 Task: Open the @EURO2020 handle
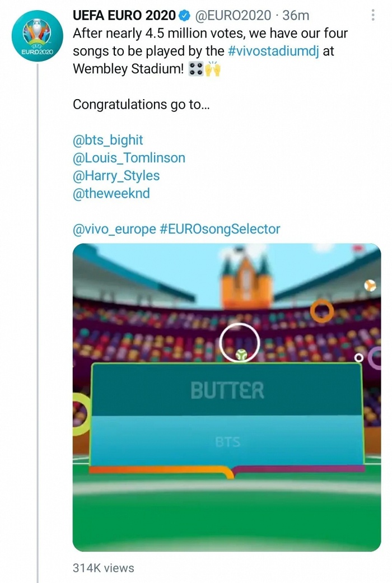click(232, 16)
